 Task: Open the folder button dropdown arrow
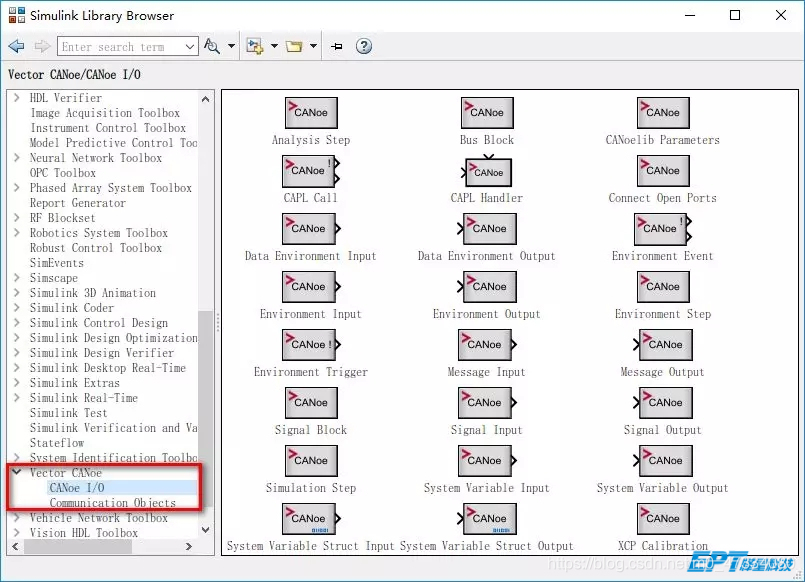(x=313, y=47)
